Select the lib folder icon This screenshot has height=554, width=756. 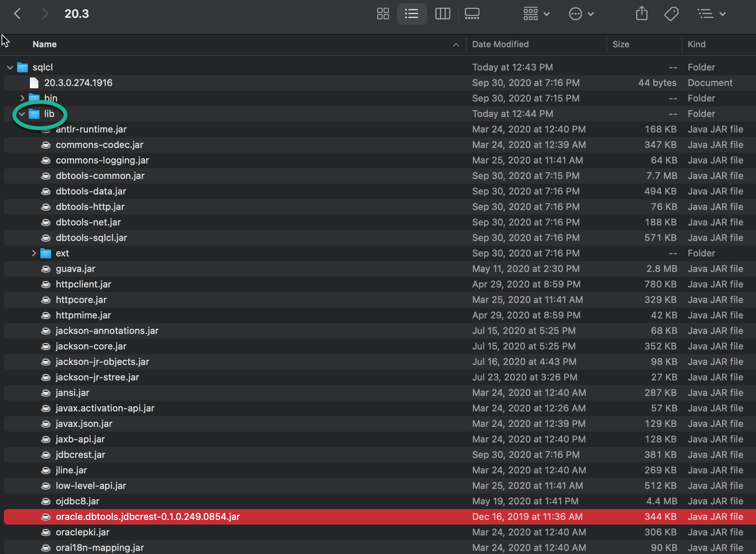(x=34, y=114)
